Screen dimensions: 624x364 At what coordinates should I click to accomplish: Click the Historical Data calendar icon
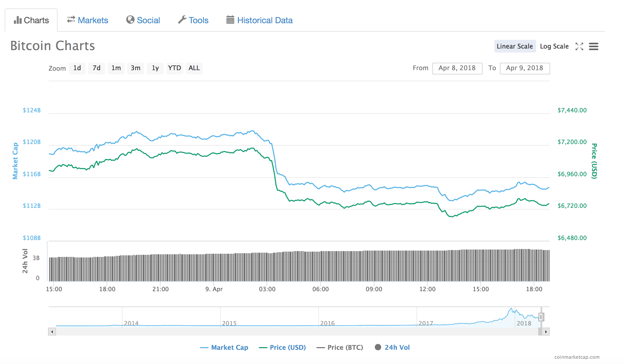(x=230, y=20)
